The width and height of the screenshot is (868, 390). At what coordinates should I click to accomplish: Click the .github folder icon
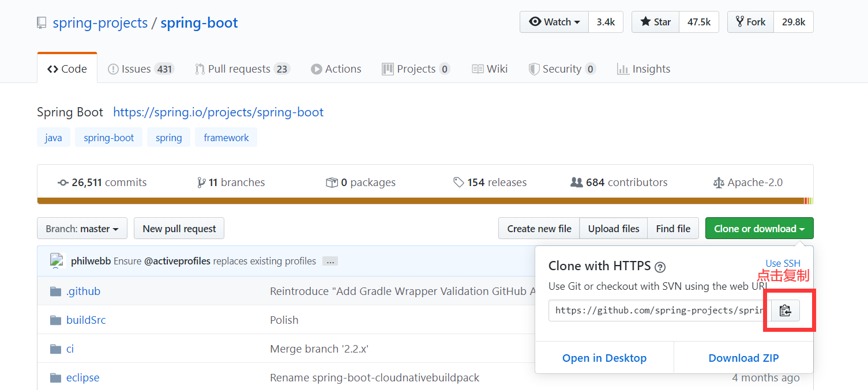(x=55, y=291)
